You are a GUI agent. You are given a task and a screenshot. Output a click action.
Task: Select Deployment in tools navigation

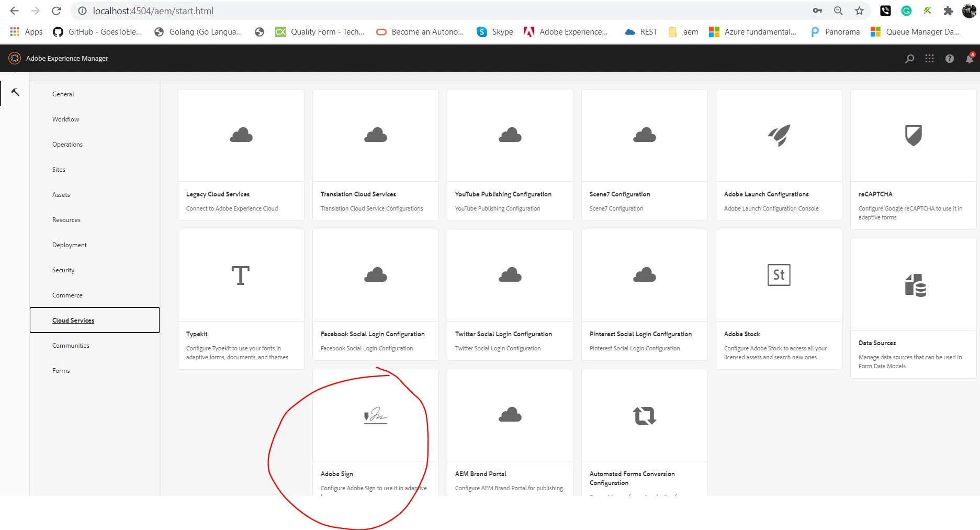tap(70, 245)
